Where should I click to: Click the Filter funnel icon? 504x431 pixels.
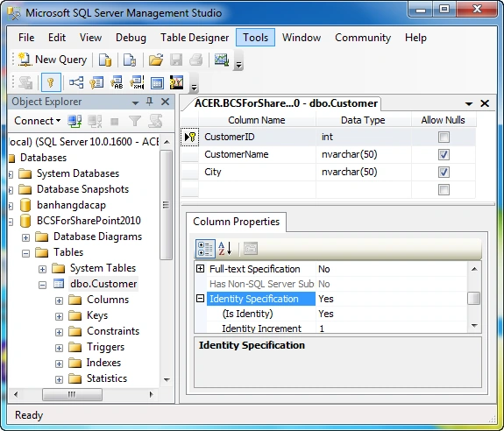pos(135,121)
